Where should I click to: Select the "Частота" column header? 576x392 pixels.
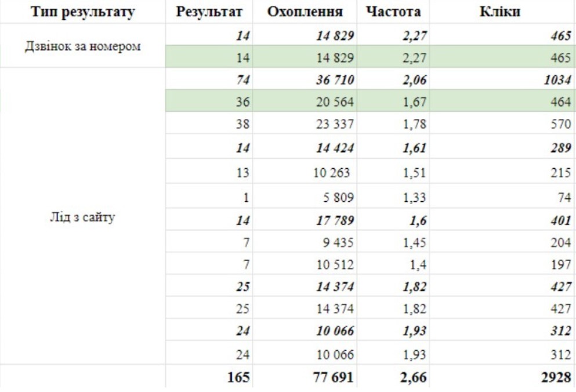[x=393, y=12]
